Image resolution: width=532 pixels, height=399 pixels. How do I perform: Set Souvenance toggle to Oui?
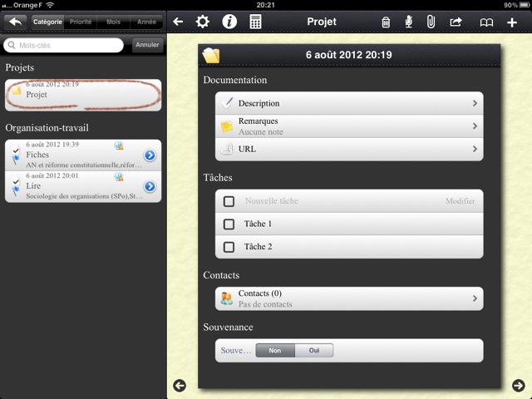(x=314, y=351)
